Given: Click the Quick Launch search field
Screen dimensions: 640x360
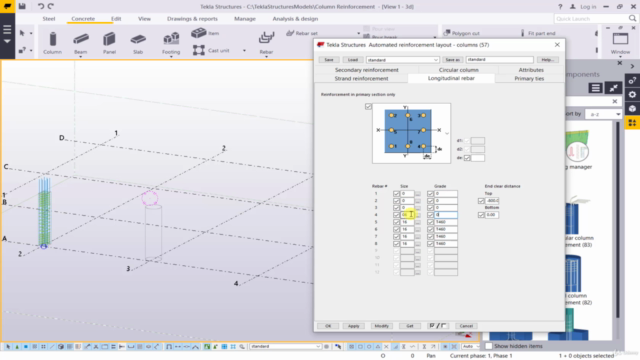Looking at the screenshot, I should (x=591, y=18).
